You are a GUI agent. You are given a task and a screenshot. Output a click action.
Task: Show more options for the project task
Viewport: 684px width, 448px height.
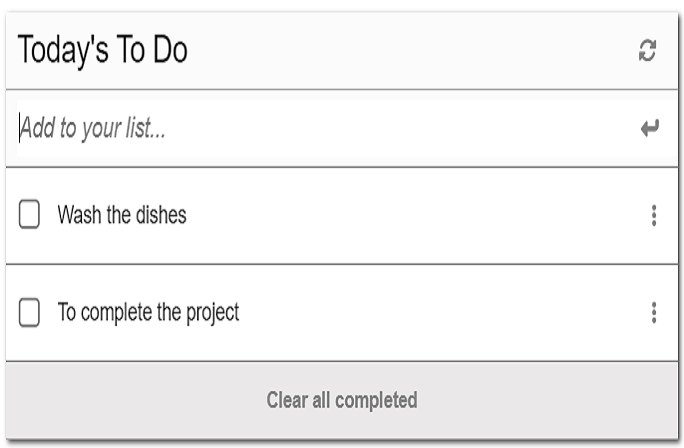point(653,313)
